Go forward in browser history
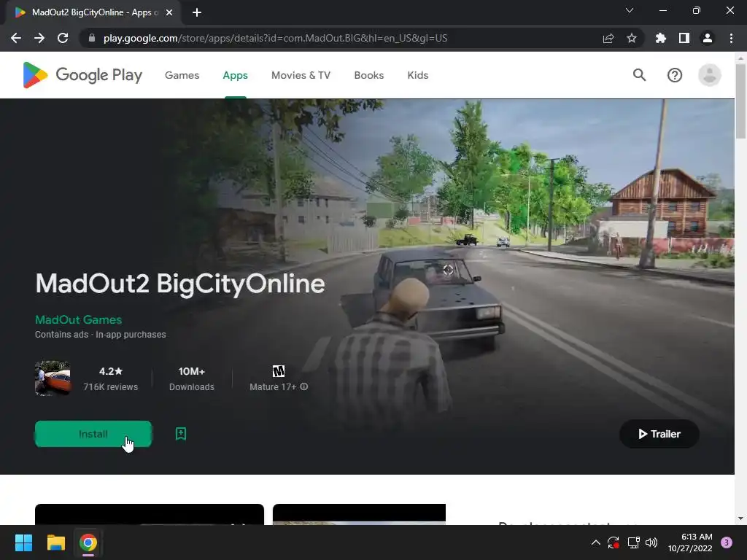 [x=39, y=38]
